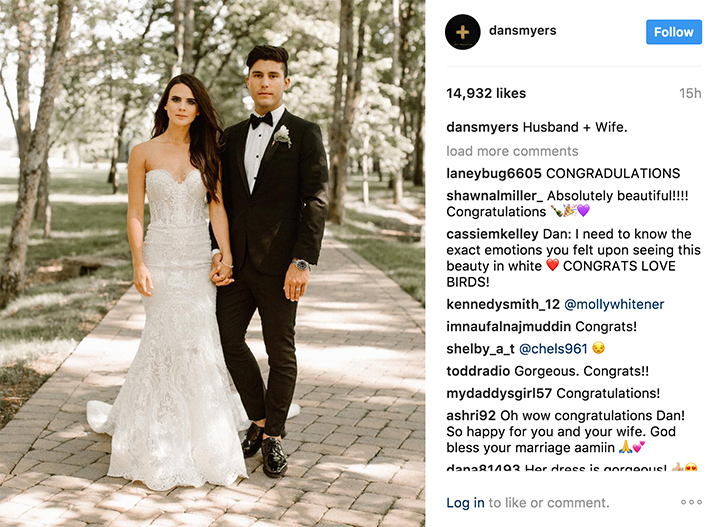Open kennedysmith_12 commenter profile
This screenshot has height=527, width=720.
503,304
